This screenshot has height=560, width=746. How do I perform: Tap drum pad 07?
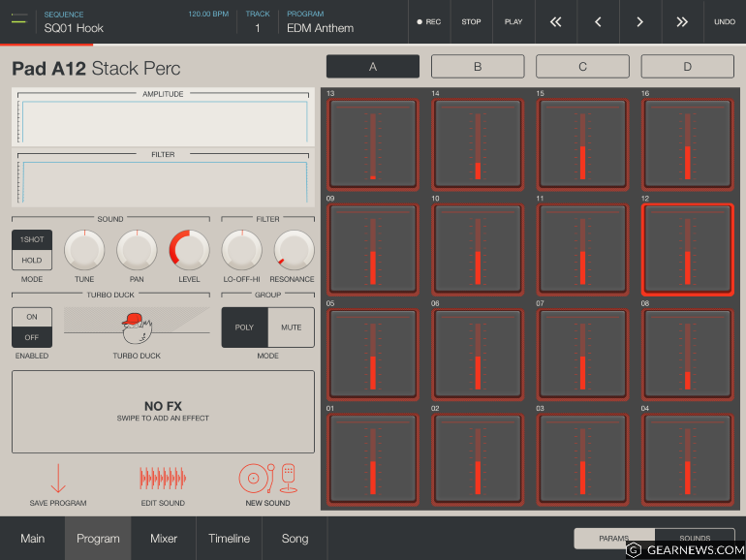[583, 354]
